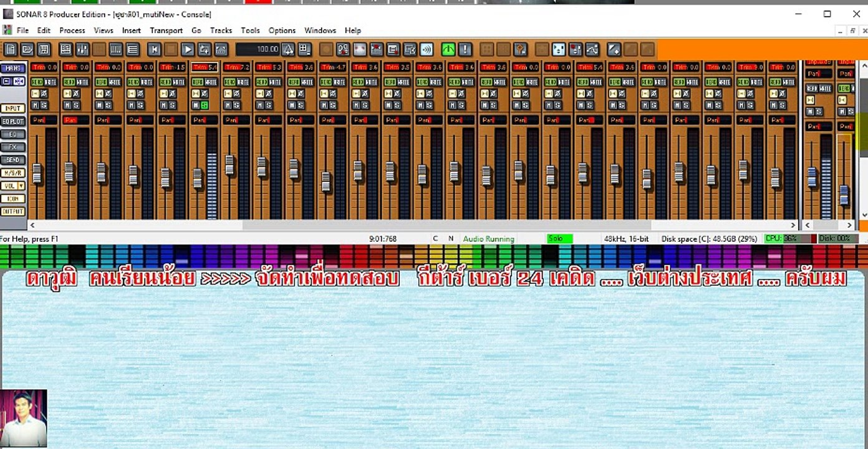Click the M/S/R button in side panel
Screen dimensions: 868x449
[x=12, y=173]
